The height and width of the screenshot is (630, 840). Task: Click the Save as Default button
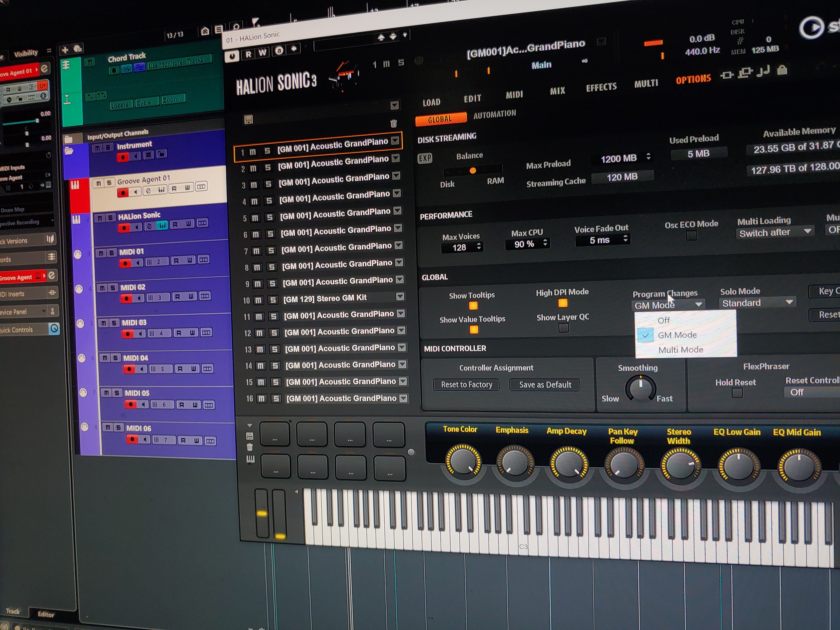pyautogui.click(x=545, y=385)
